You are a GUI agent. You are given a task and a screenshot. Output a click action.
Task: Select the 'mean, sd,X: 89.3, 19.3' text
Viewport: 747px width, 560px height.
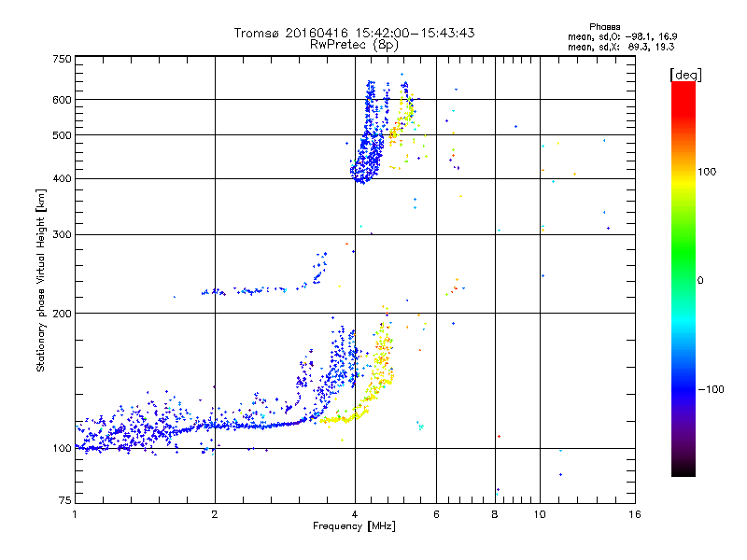[x=621, y=47]
